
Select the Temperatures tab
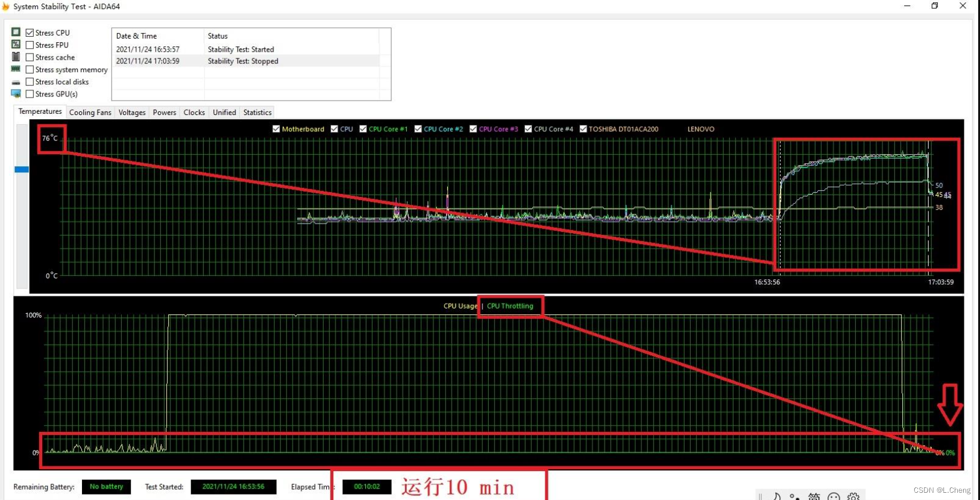(x=40, y=111)
